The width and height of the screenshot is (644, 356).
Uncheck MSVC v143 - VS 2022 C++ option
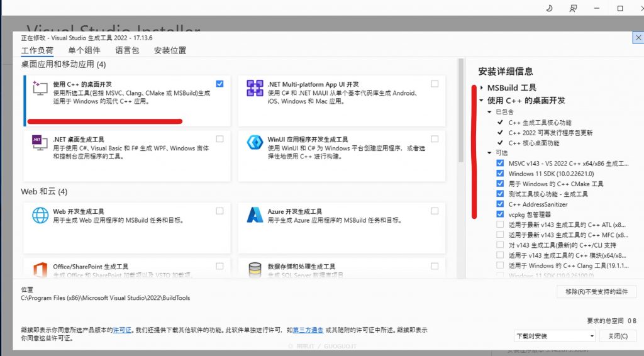[500, 163]
